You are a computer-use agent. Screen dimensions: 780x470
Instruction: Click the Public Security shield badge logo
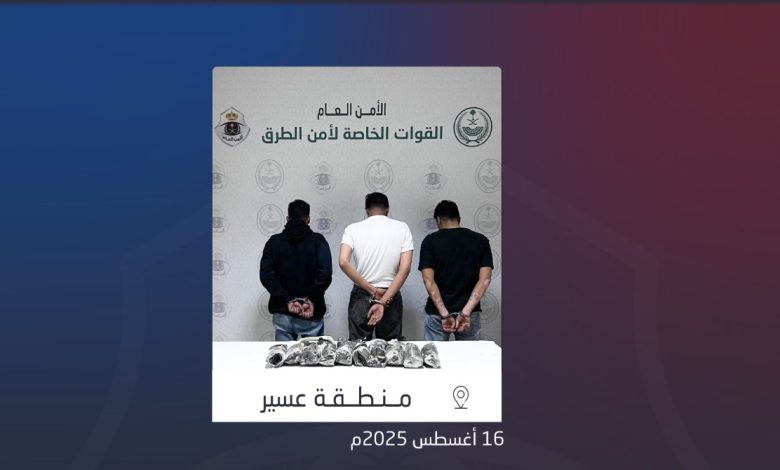232,127
